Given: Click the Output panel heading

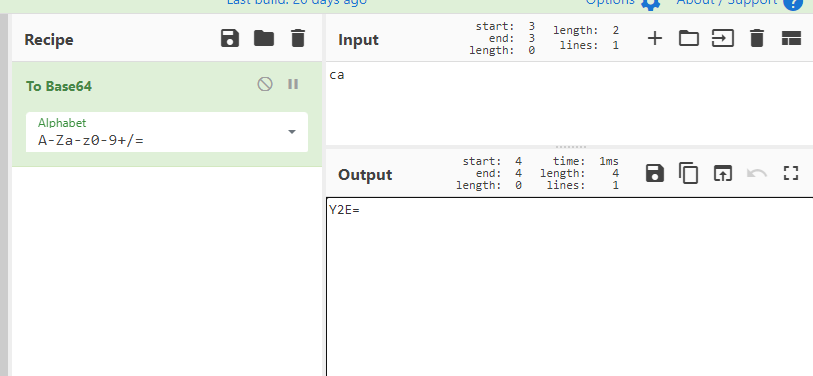Looking at the screenshot, I should [x=365, y=175].
